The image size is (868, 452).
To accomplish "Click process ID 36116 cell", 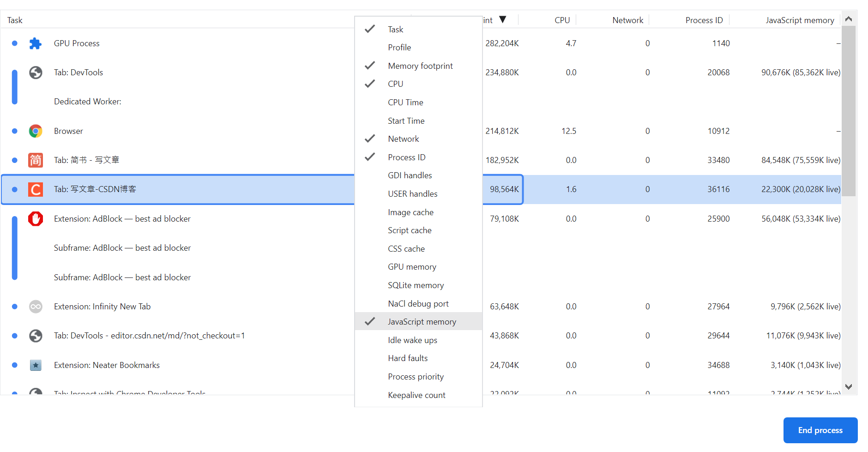I will click(x=718, y=189).
